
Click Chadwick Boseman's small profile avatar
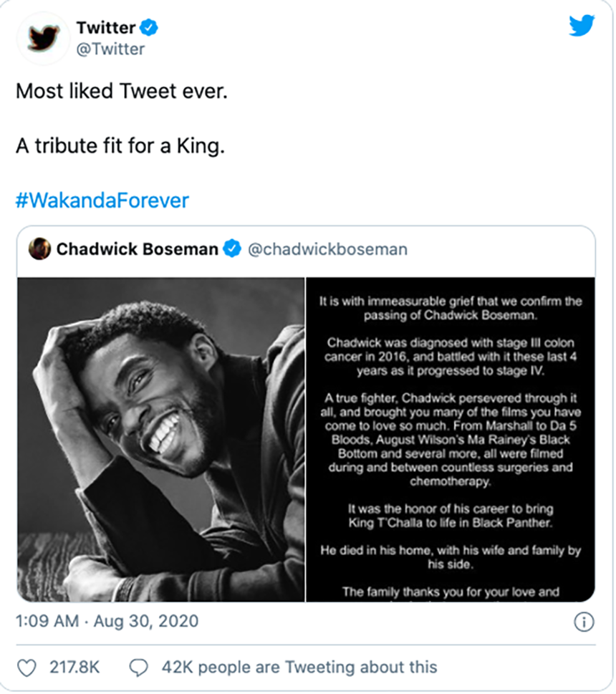(39, 249)
